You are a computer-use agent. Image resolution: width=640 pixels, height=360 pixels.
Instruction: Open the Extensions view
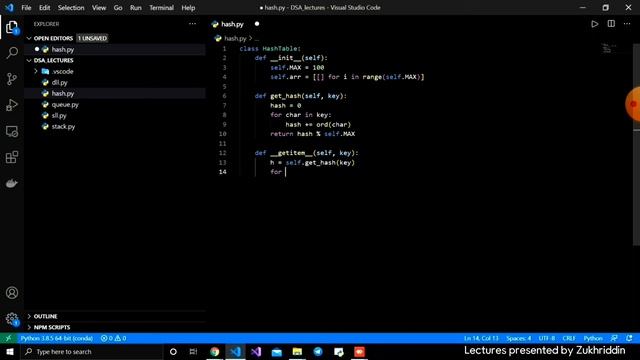pyautogui.click(x=12, y=157)
